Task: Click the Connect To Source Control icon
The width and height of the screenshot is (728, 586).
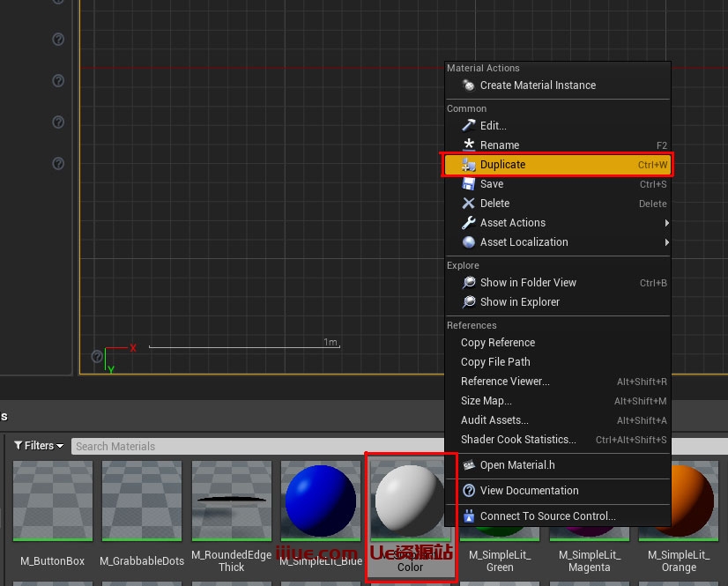Action: pyautogui.click(x=469, y=516)
